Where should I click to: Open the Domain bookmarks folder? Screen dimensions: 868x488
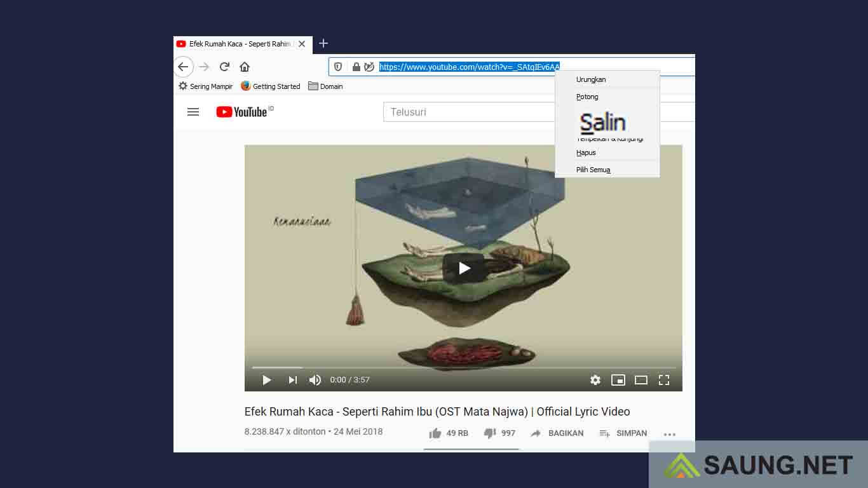click(325, 86)
